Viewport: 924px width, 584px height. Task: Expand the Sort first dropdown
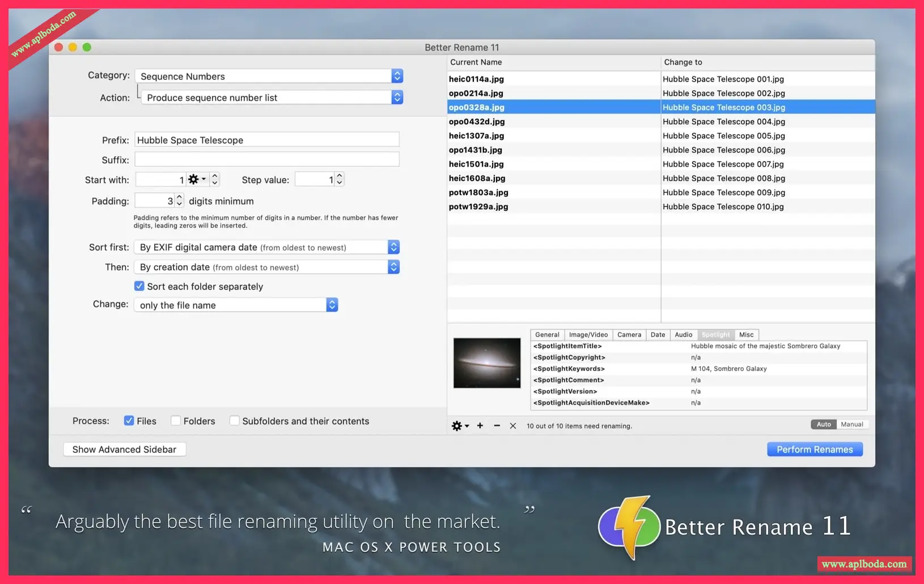click(x=267, y=247)
